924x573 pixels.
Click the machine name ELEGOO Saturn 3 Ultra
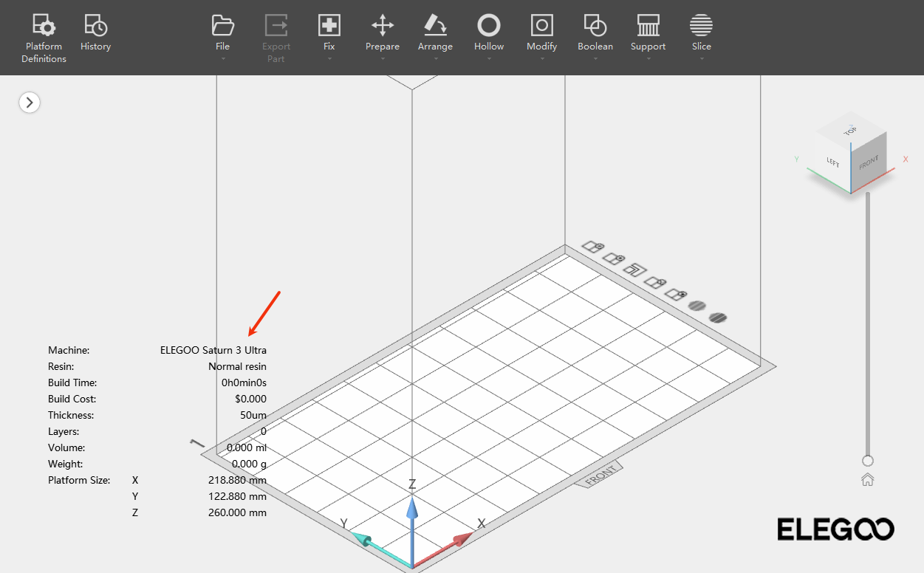[x=213, y=350]
